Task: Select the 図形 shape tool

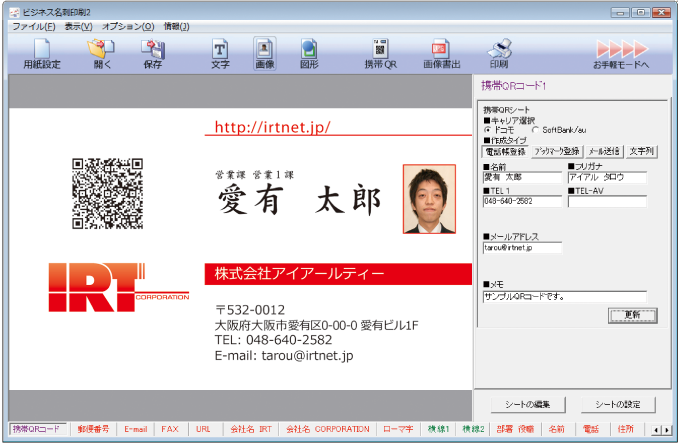Action: click(x=309, y=52)
